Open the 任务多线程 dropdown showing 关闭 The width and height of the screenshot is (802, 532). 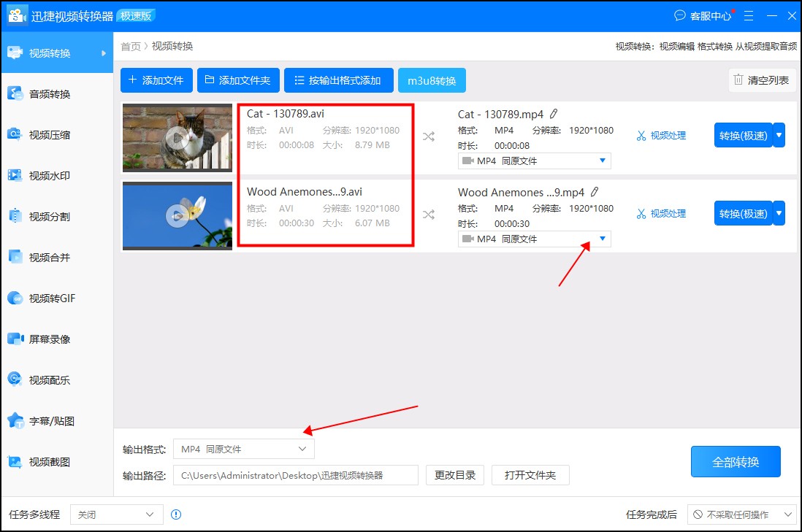(x=115, y=514)
